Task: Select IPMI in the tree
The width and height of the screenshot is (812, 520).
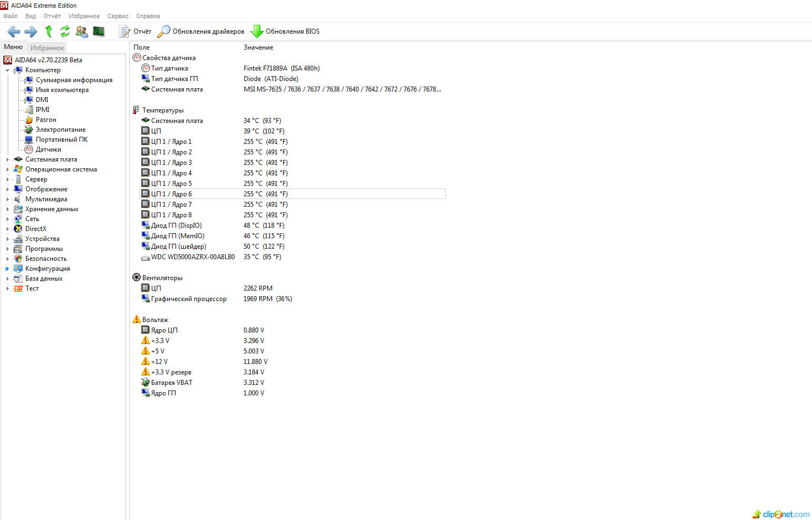Action: pyautogui.click(x=42, y=110)
